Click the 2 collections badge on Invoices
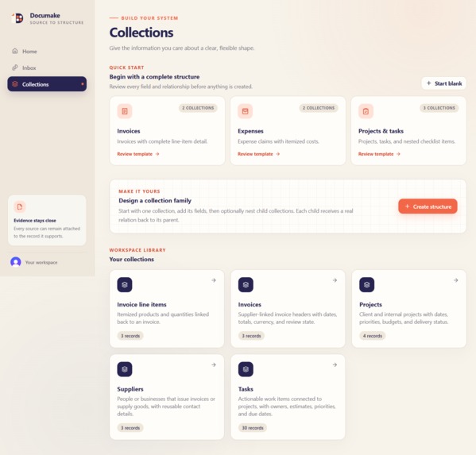This screenshot has height=455, width=476. [198, 108]
